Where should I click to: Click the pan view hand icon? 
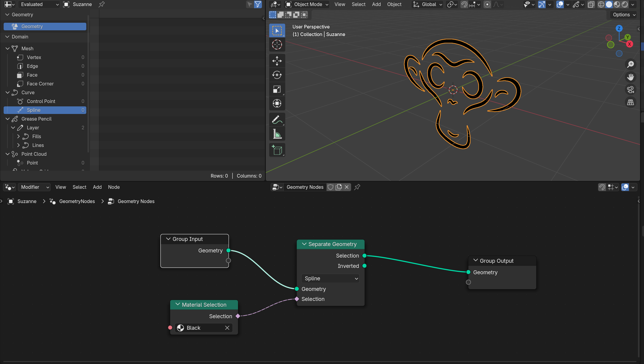click(x=631, y=77)
